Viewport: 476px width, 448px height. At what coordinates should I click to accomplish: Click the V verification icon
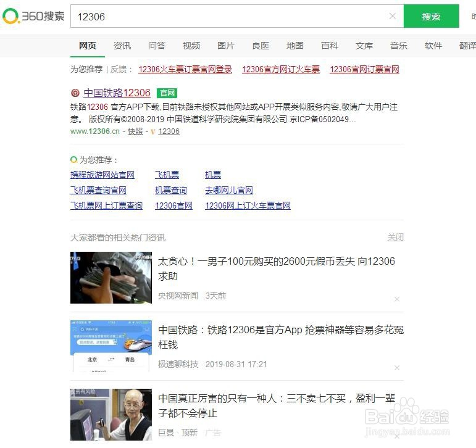click(152, 131)
